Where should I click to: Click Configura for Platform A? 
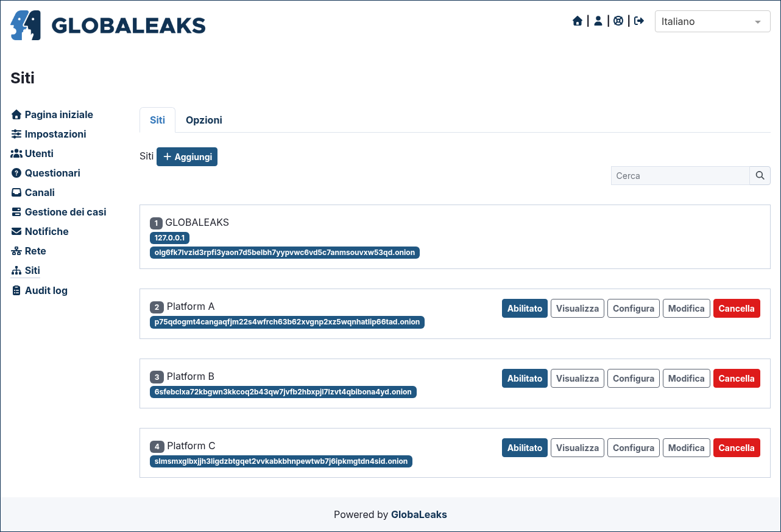click(x=634, y=308)
